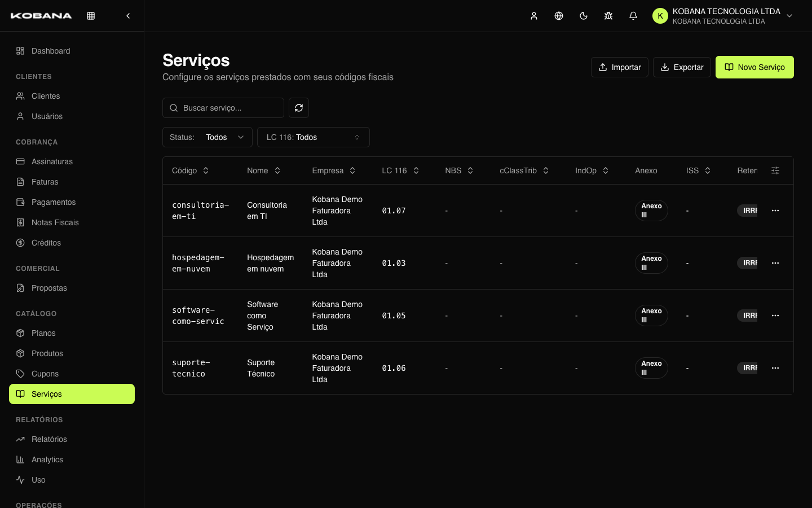Open Propostas in the sidebar
The height and width of the screenshot is (508, 812).
point(72,288)
